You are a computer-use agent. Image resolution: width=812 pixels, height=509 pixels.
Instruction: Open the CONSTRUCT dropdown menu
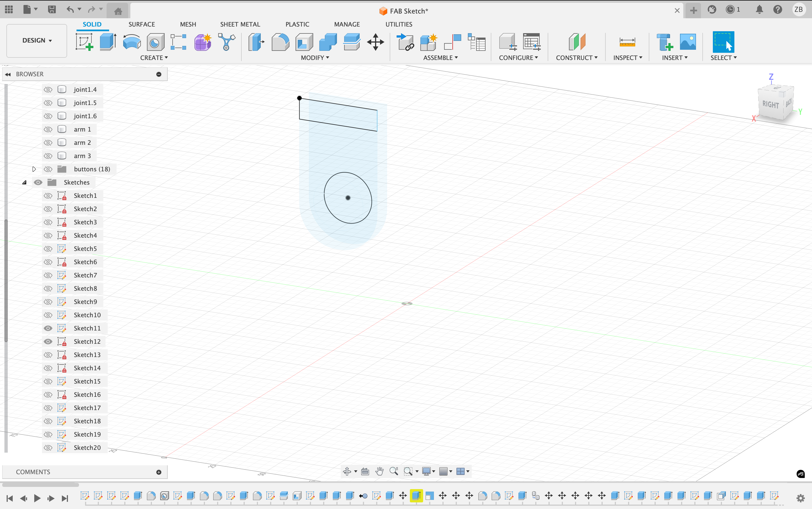576,57
